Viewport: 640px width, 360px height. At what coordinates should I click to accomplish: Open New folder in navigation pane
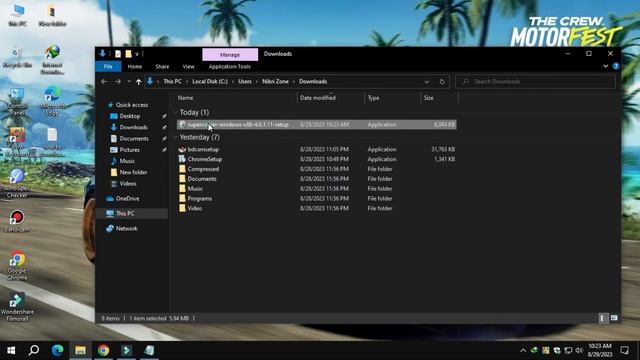133,172
